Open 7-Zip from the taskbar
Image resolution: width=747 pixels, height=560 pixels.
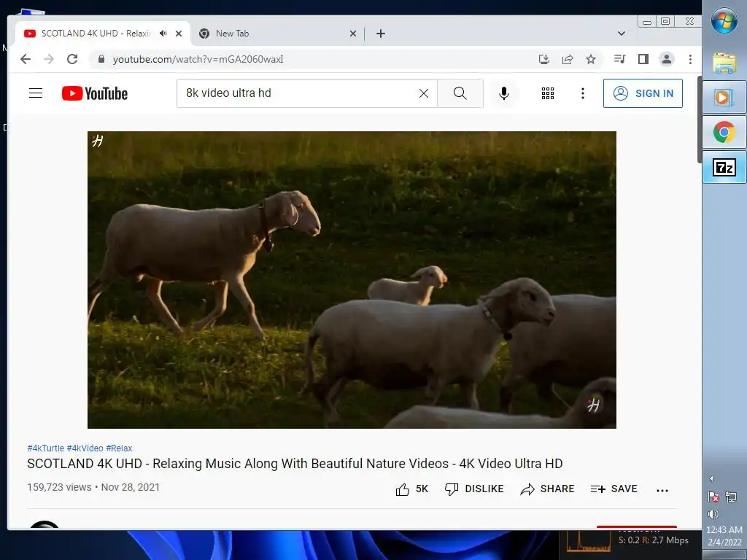coord(724,167)
